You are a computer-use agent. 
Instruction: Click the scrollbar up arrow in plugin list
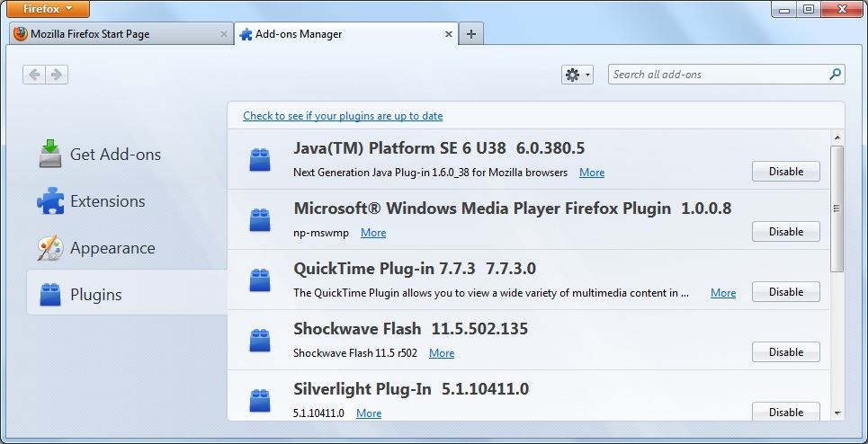837,138
